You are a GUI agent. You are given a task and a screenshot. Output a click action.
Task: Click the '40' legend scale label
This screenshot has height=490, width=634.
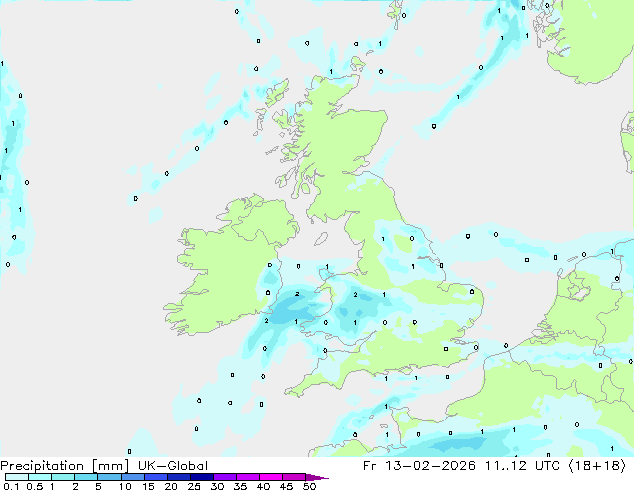(263, 486)
